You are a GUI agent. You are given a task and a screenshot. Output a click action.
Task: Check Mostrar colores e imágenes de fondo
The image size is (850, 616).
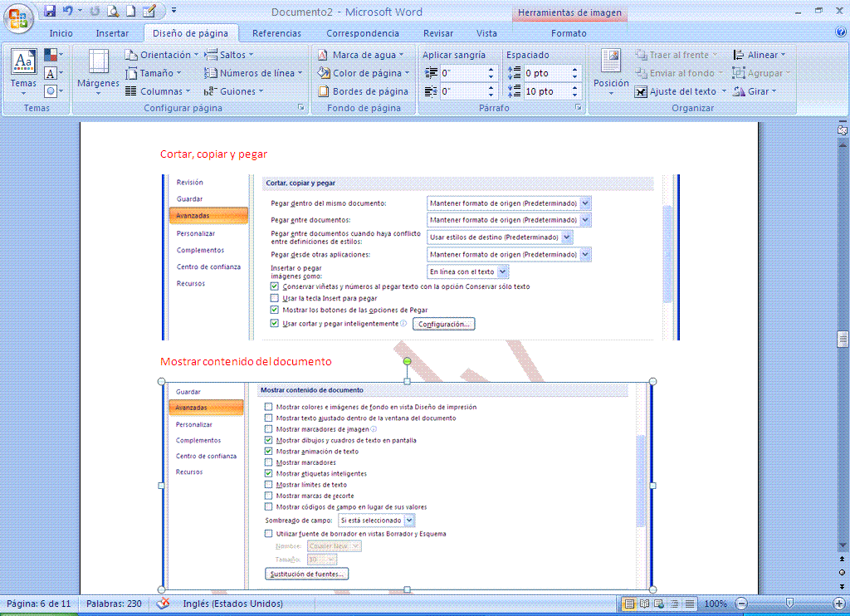(x=268, y=407)
